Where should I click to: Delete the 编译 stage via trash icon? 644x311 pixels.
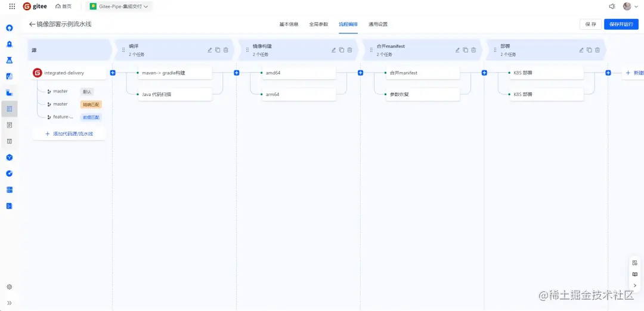(226, 50)
